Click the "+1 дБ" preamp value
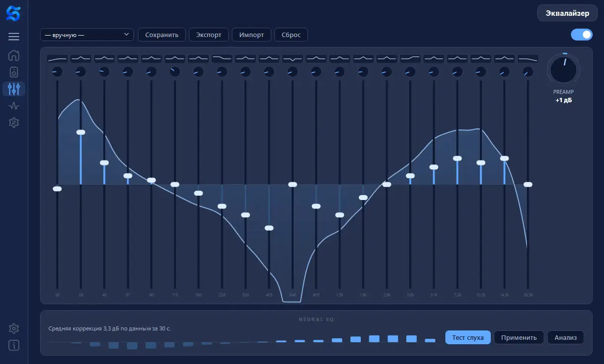The width and height of the screenshot is (604, 364). point(564,100)
